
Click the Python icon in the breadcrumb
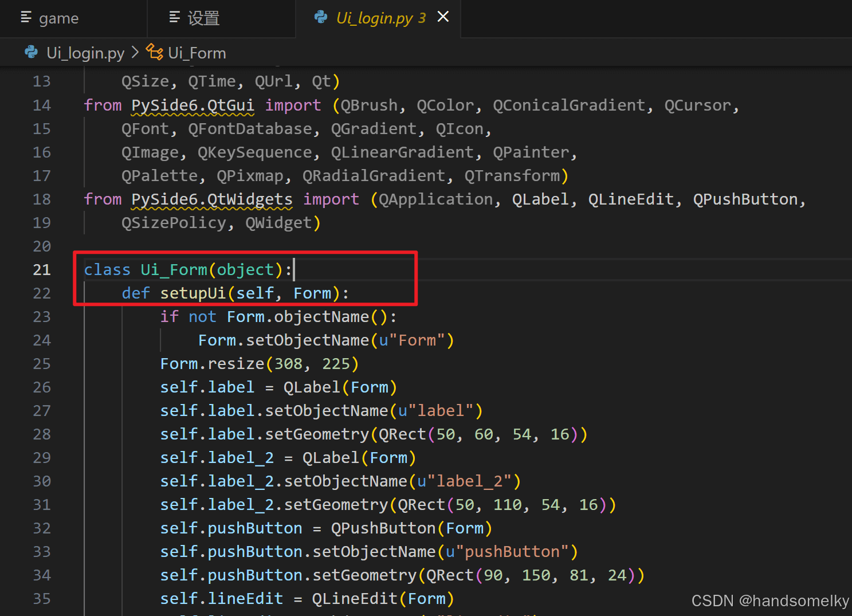click(x=32, y=52)
